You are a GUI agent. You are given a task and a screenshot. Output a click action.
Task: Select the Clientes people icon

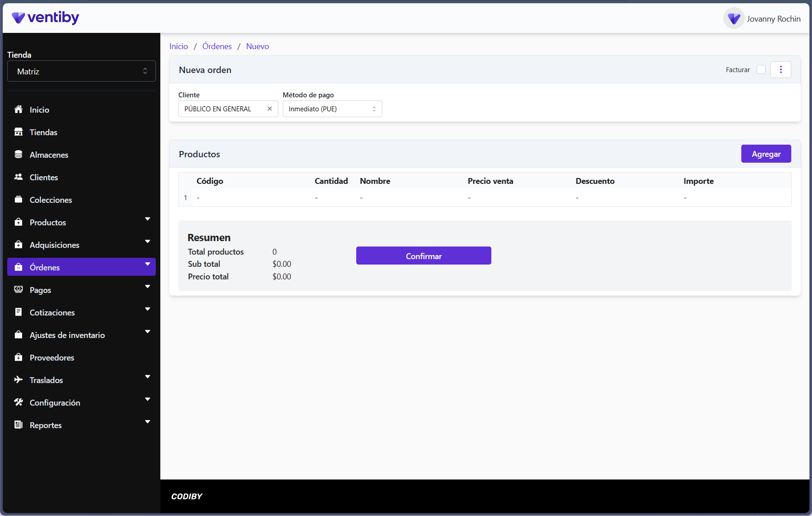18,177
